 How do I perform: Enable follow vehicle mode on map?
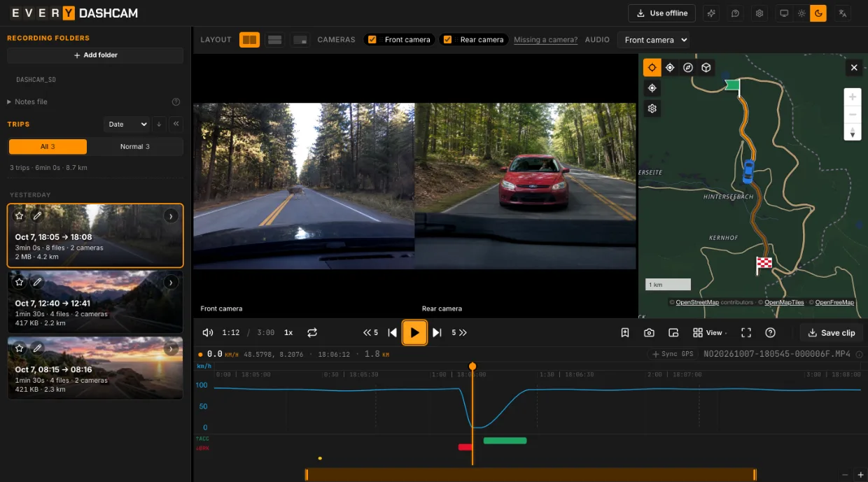(652, 67)
